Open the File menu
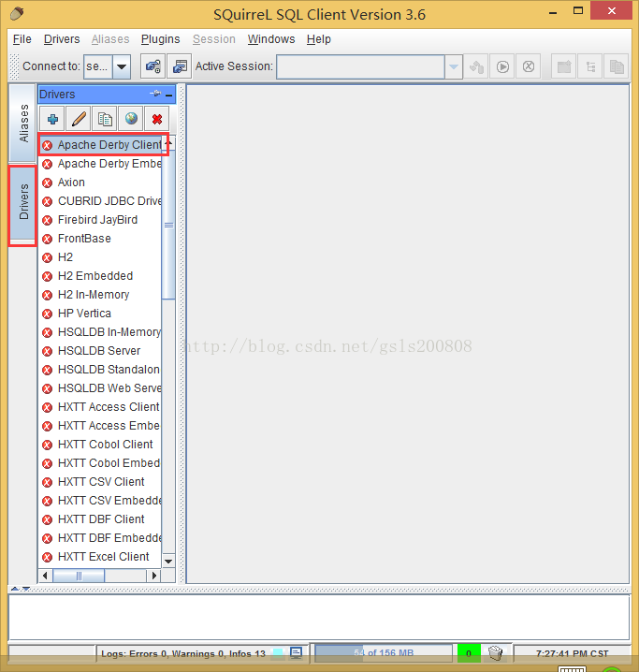 pos(22,39)
